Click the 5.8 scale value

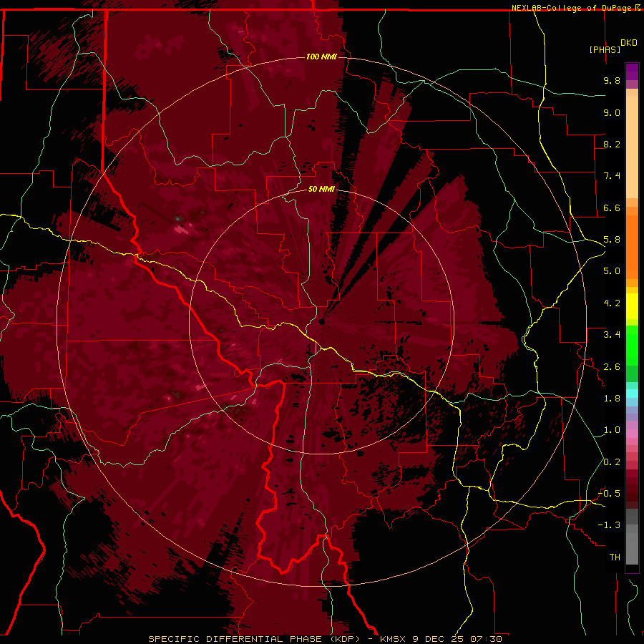tap(612, 240)
